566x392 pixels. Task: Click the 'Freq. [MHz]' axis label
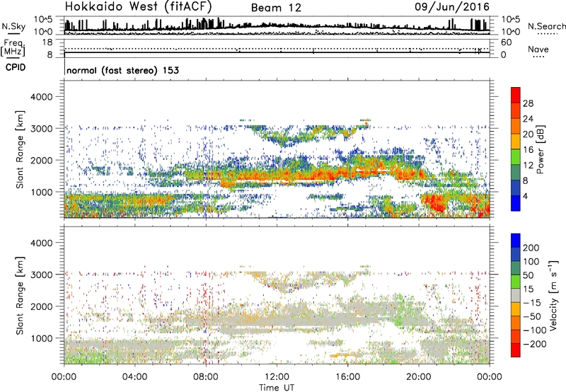pos(13,47)
